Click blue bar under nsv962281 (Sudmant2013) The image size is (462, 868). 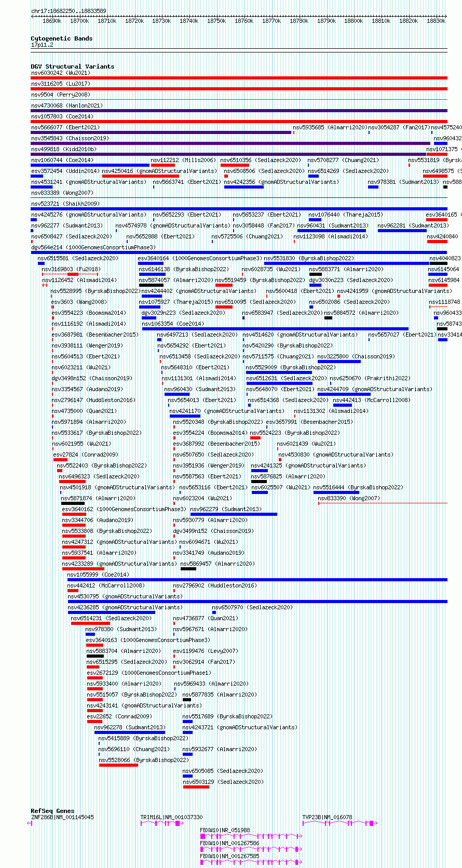click(402, 231)
